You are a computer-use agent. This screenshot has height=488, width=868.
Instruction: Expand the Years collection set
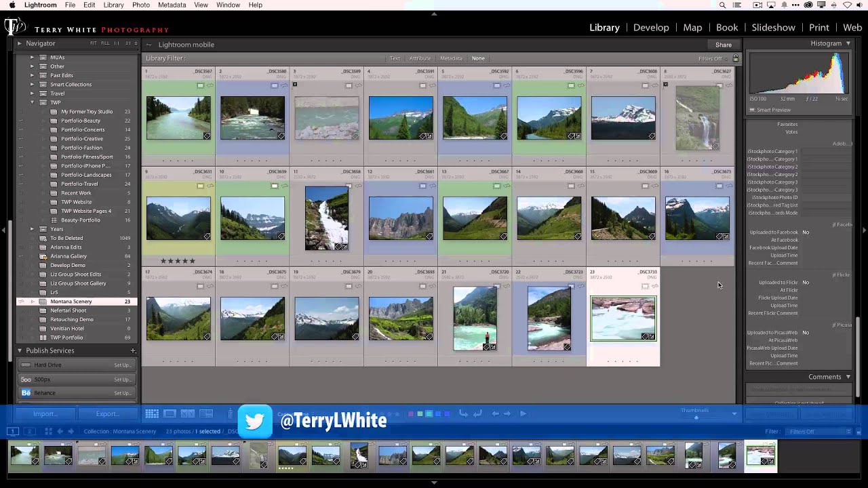point(32,229)
